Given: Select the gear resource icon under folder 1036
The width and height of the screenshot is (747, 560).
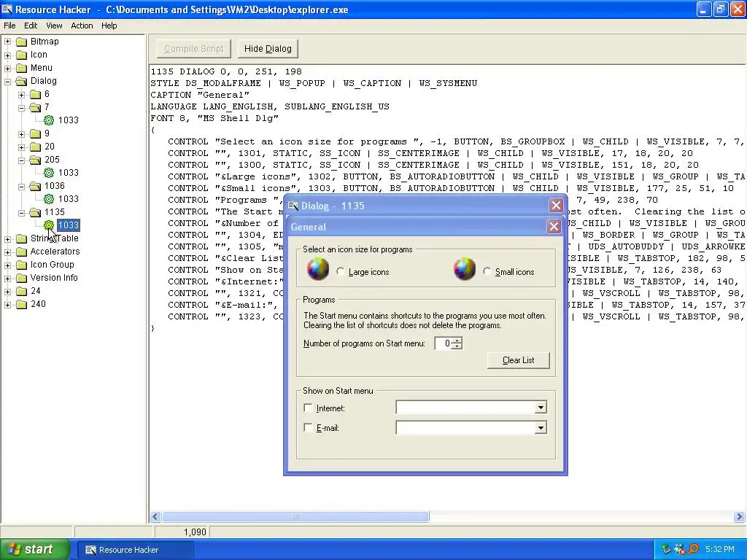Looking at the screenshot, I should (49, 198).
